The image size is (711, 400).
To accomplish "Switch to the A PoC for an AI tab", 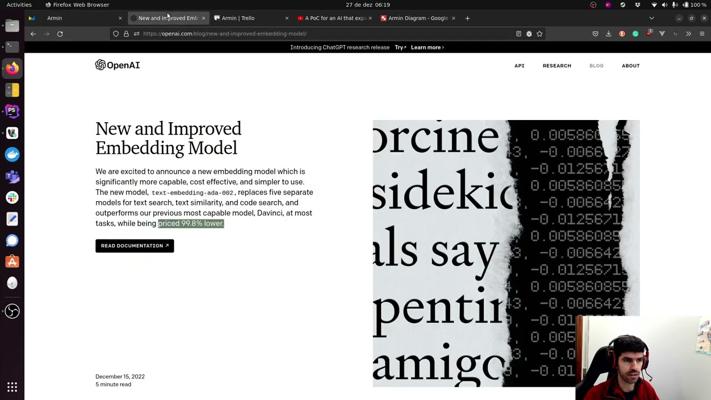I will 334,18.
